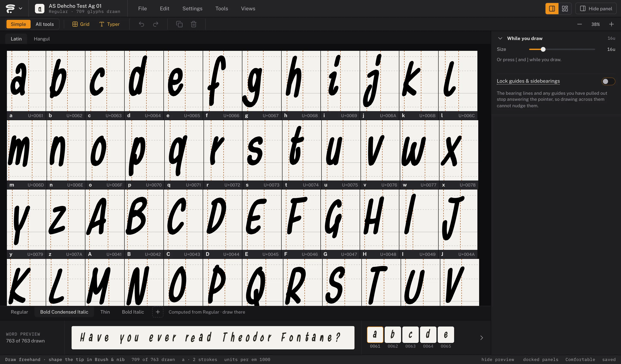Image resolution: width=621 pixels, height=364 pixels.
Task: Add a new master with plus button
Action: 158,312
